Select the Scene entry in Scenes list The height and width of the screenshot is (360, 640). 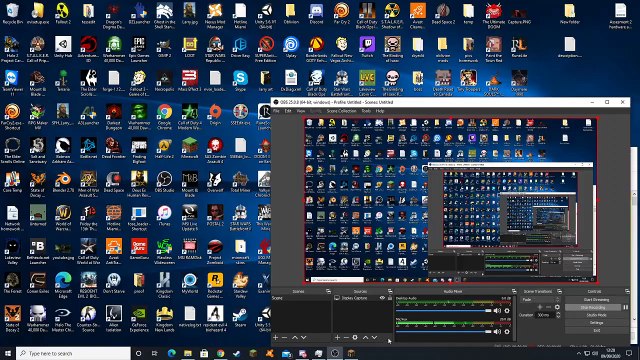(x=302, y=298)
